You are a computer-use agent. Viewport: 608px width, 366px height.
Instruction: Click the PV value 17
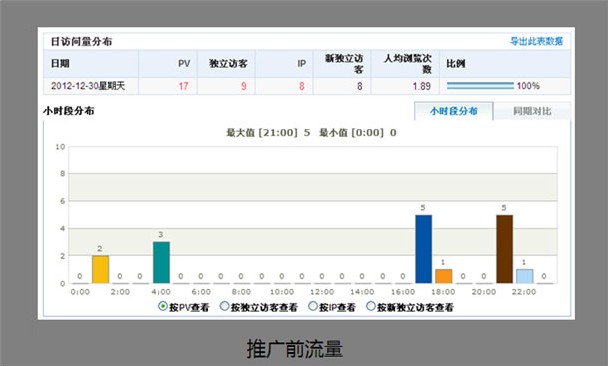[183, 86]
